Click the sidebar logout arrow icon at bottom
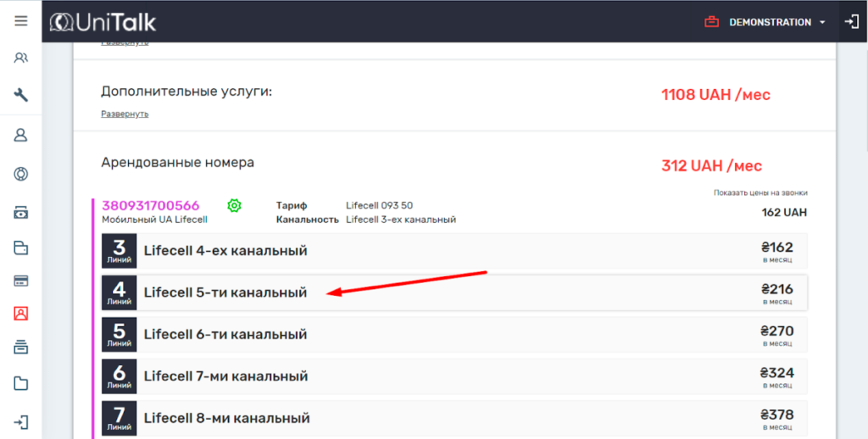The width and height of the screenshot is (868, 439). point(21,421)
